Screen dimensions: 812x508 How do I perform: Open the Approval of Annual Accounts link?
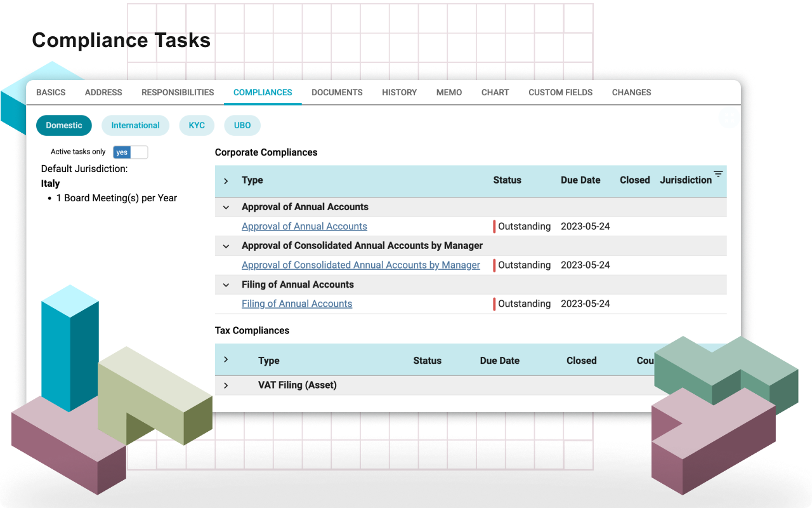[304, 226]
